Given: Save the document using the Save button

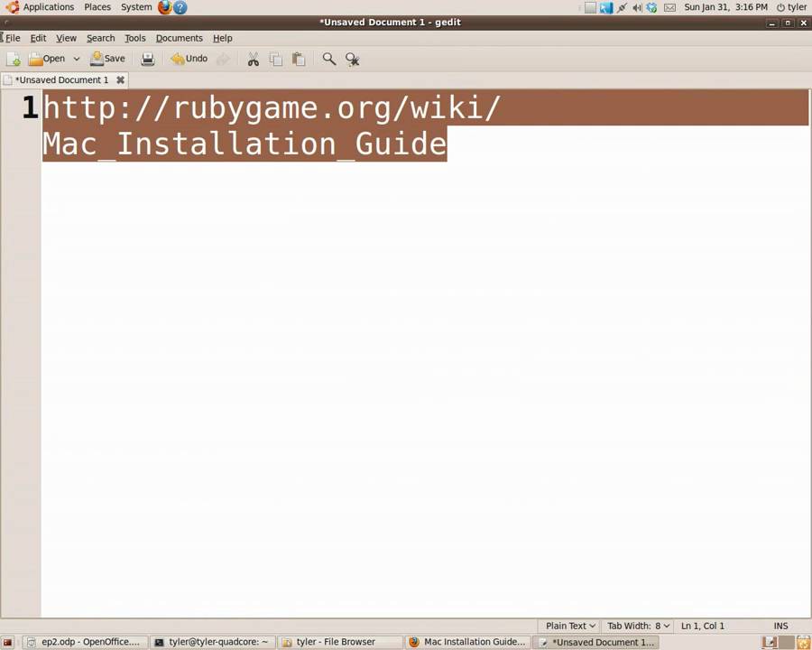Looking at the screenshot, I should click(x=107, y=59).
